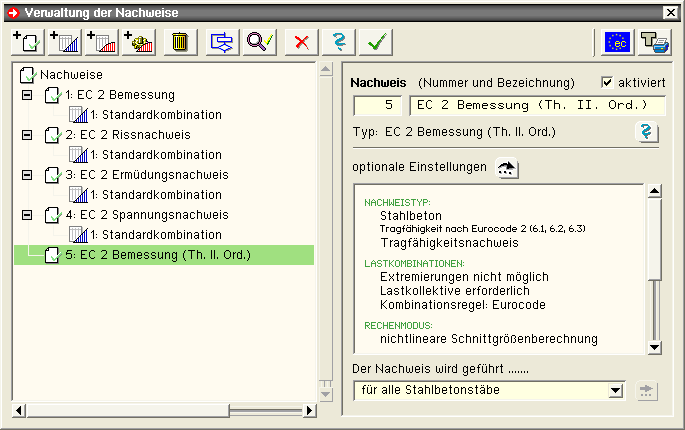Click the settings list scroll-down arrow
685x430 pixels.
pos(654,347)
